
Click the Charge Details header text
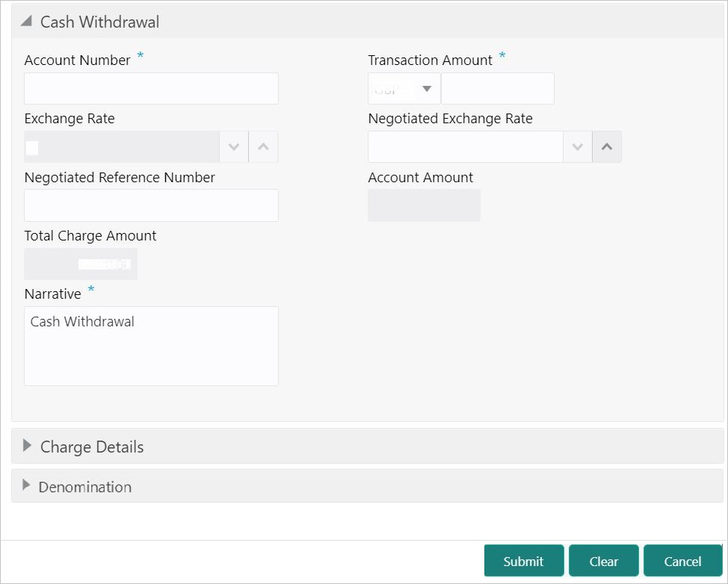tap(92, 447)
